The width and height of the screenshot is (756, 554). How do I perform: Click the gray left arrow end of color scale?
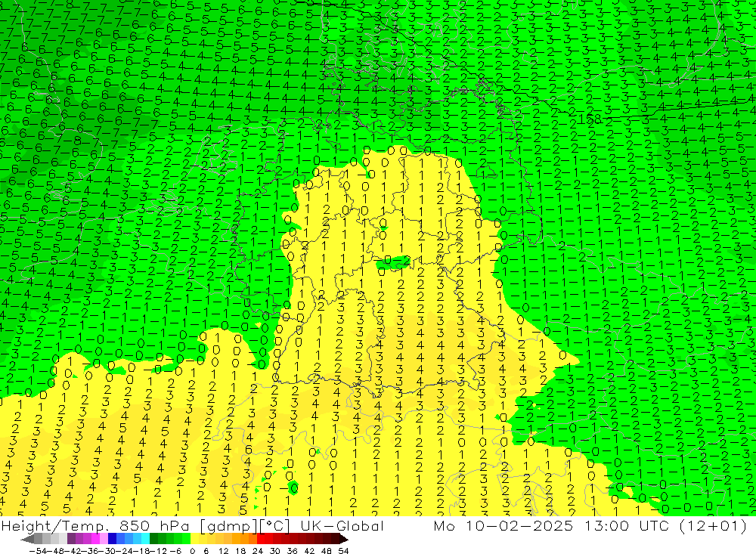click(x=27, y=539)
